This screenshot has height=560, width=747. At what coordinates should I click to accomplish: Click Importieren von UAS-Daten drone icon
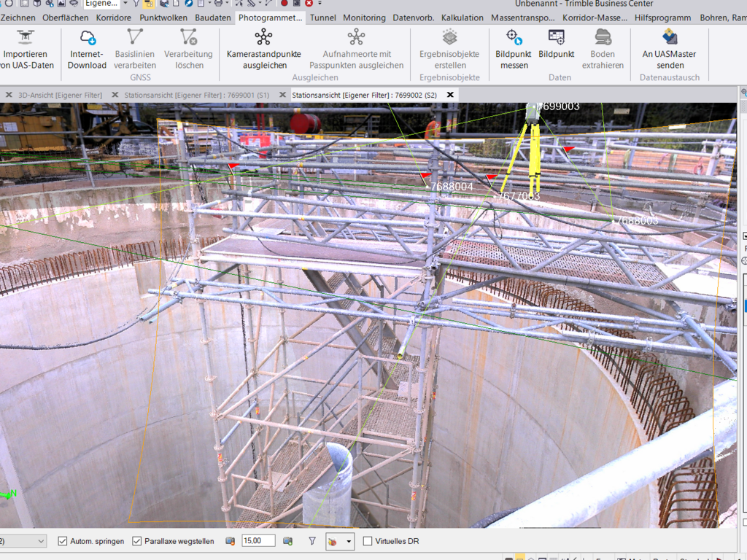[x=26, y=36]
